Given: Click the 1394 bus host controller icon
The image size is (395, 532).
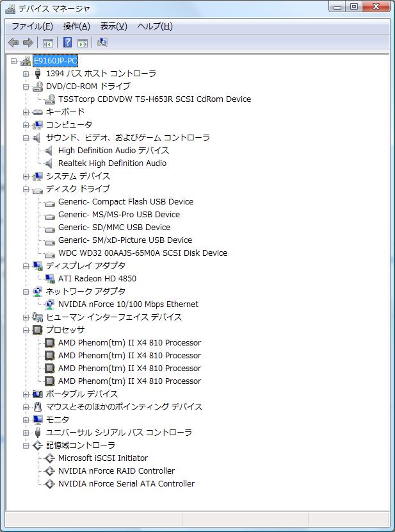Looking at the screenshot, I should tap(38, 74).
